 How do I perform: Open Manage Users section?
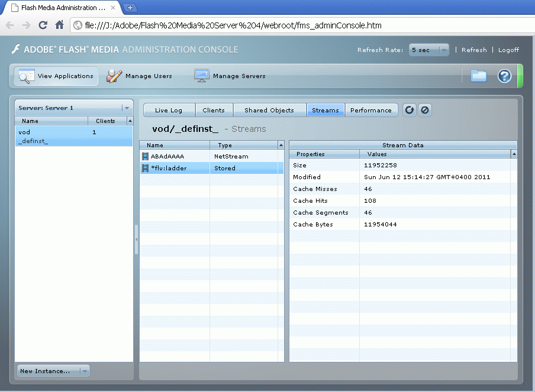tap(139, 76)
